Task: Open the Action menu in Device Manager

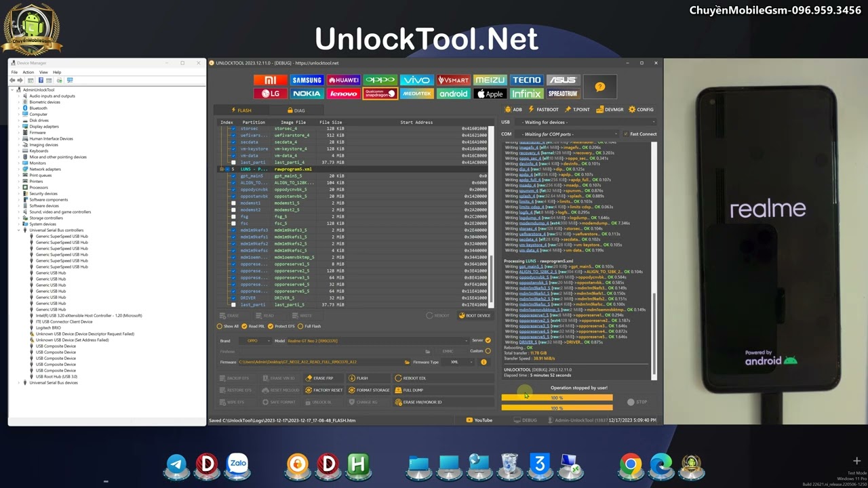Action: tap(28, 72)
